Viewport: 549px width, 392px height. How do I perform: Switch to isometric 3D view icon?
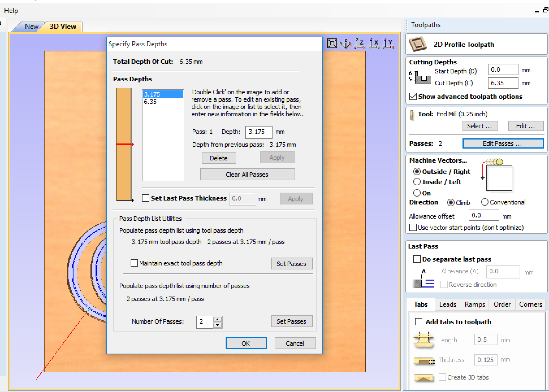click(x=345, y=43)
